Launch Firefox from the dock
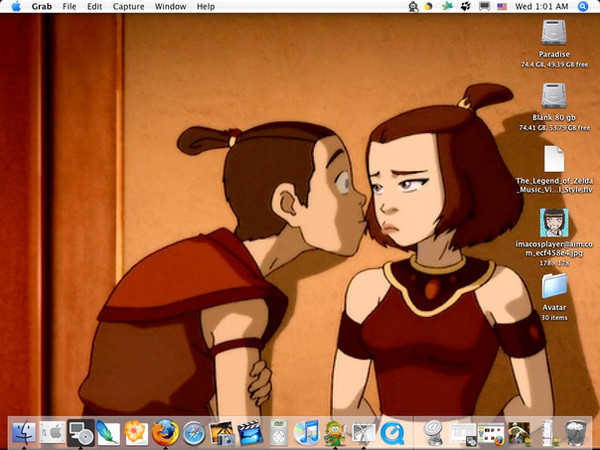The image size is (600, 450). click(x=165, y=432)
